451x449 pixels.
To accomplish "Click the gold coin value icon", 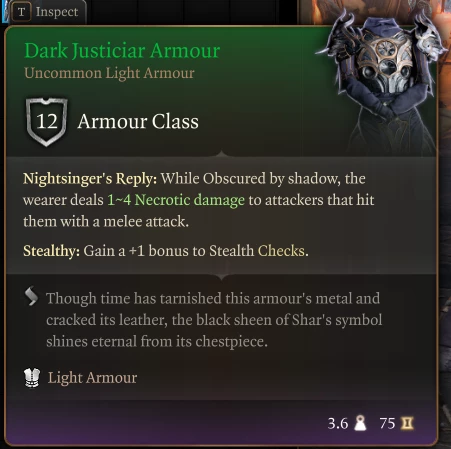I will click(x=407, y=423).
